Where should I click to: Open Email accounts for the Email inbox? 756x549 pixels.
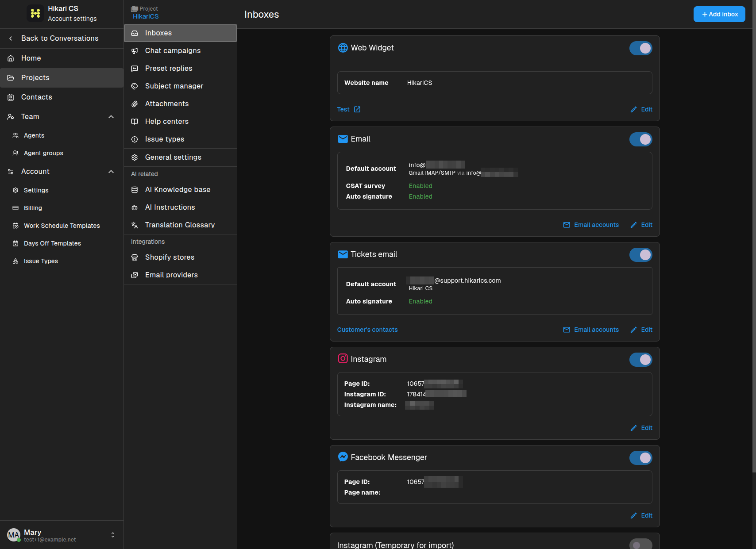pos(591,225)
